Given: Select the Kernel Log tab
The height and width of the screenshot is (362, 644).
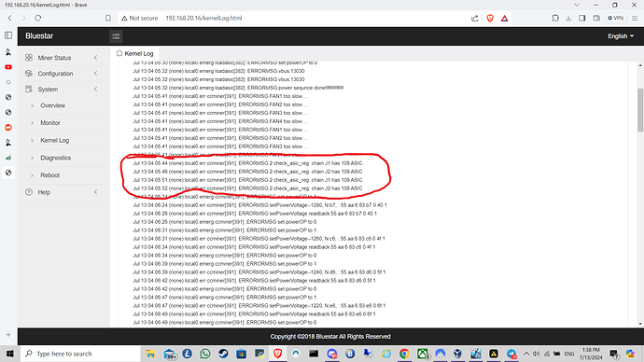Looking at the screenshot, I should (134, 53).
